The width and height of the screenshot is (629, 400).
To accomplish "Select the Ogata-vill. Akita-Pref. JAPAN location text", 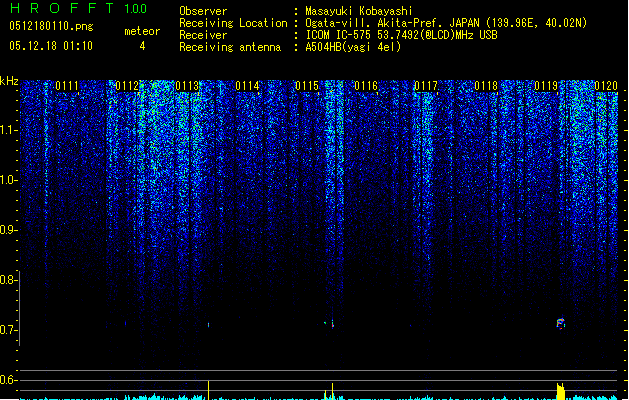I will pyautogui.click(x=446, y=23).
